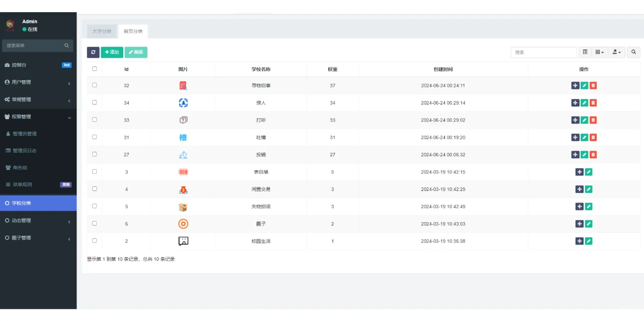Open the table detail view icon
This screenshot has width=644, height=321.
click(585, 52)
